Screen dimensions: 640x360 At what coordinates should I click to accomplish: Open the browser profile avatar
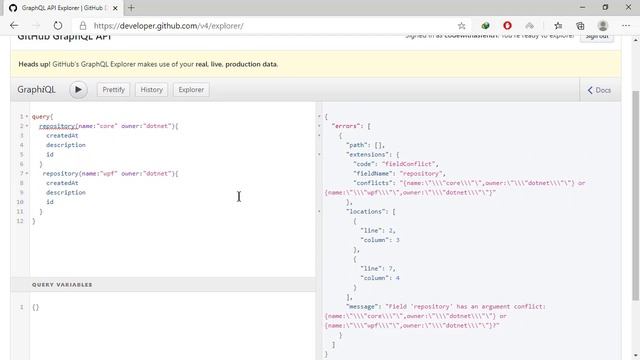point(602,26)
